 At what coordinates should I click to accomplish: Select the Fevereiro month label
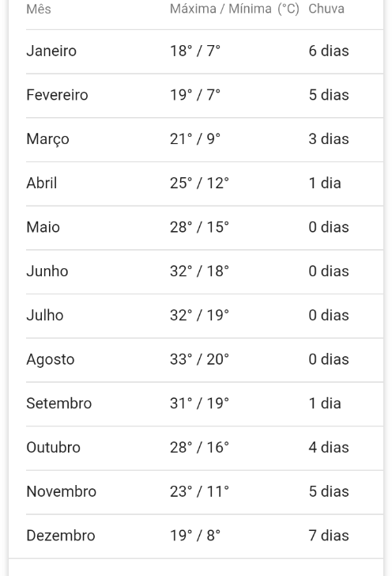tap(57, 95)
